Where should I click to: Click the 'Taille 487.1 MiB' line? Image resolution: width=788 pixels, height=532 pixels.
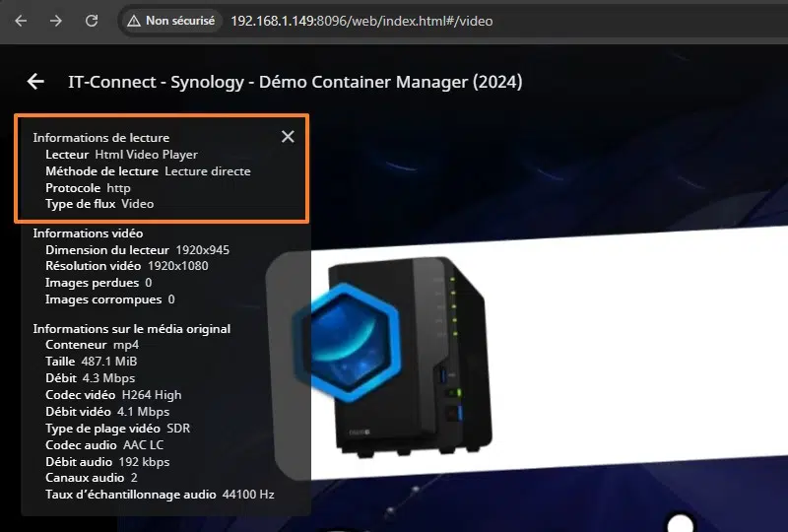[x=92, y=361]
